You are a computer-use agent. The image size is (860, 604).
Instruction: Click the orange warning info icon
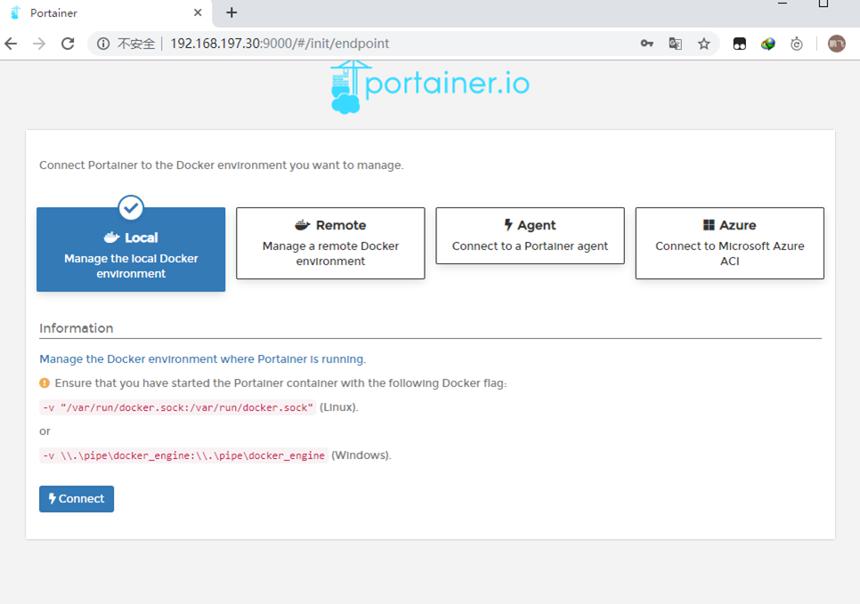44,383
